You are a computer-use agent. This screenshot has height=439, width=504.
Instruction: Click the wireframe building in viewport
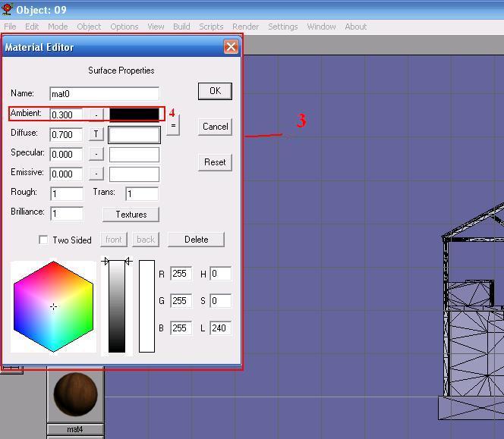pos(473,312)
